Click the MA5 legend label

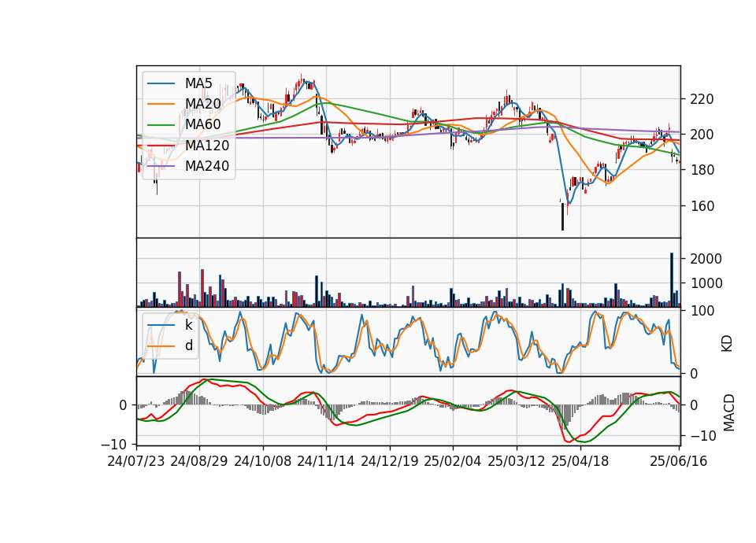(198, 83)
